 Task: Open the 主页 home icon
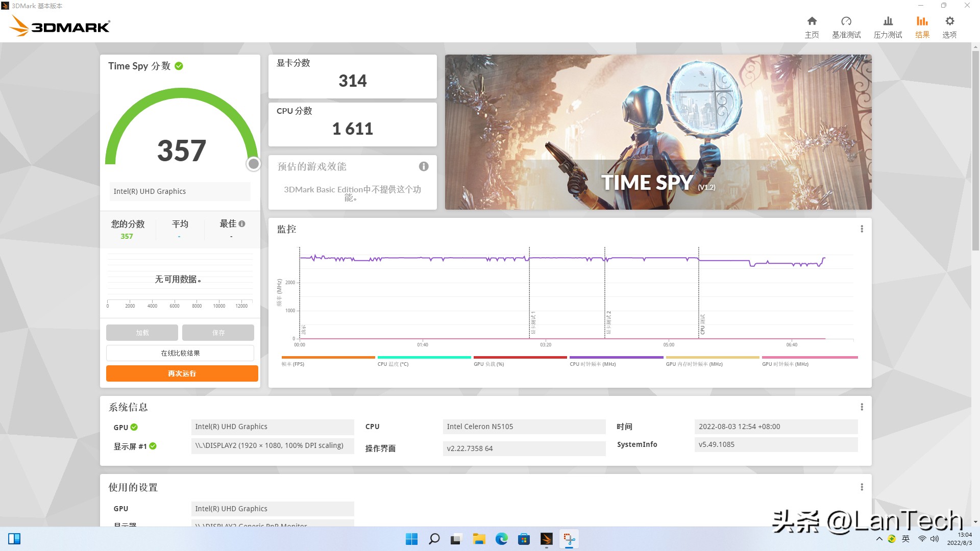click(x=812, y=21)
